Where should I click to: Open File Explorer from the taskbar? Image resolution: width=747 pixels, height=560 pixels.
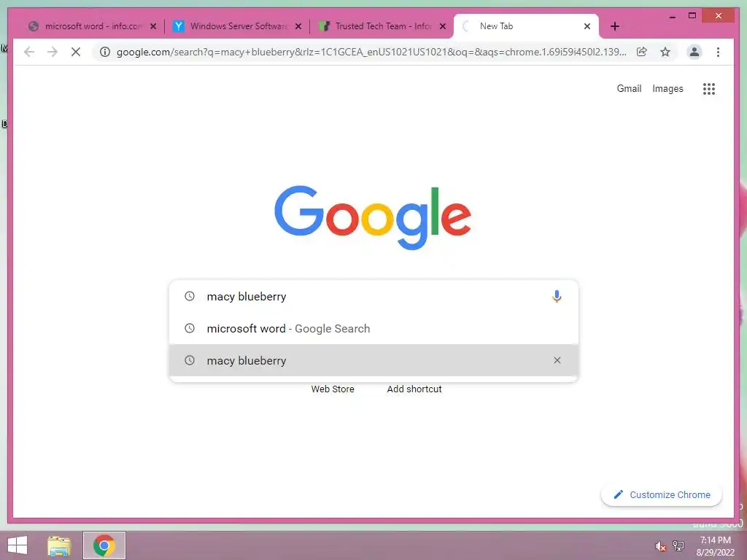pos(59,545)
